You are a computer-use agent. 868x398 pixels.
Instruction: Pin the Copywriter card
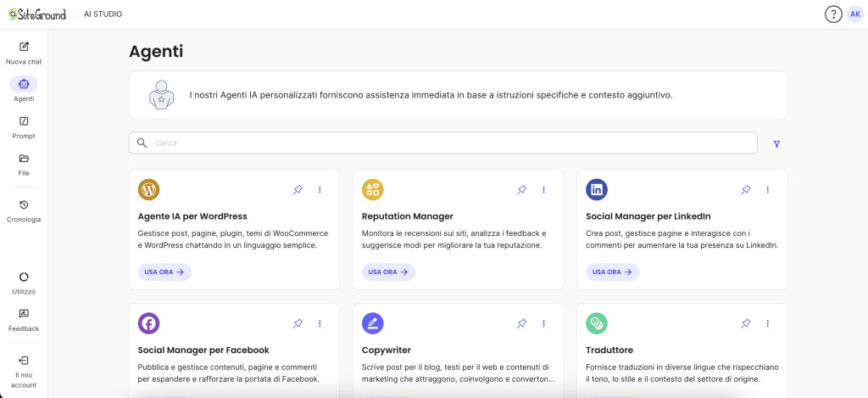521,323
